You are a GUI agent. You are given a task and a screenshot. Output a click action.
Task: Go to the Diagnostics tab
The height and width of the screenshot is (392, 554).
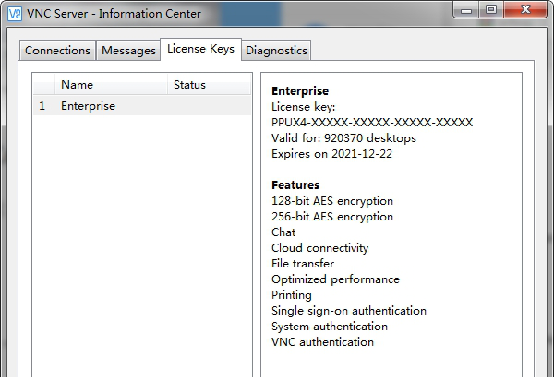(276, 51)
